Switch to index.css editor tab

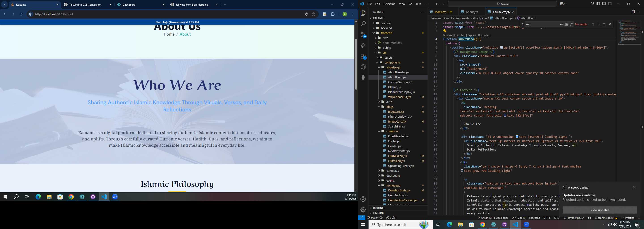(x=443, y=12)
